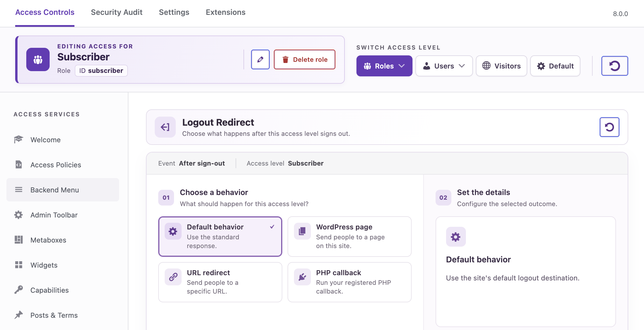Click the ID subscriber badge

click(x=101, y=71)
